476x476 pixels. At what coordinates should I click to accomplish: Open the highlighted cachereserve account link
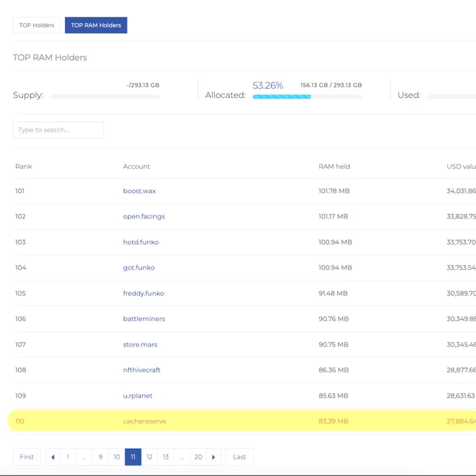[144, 421]
